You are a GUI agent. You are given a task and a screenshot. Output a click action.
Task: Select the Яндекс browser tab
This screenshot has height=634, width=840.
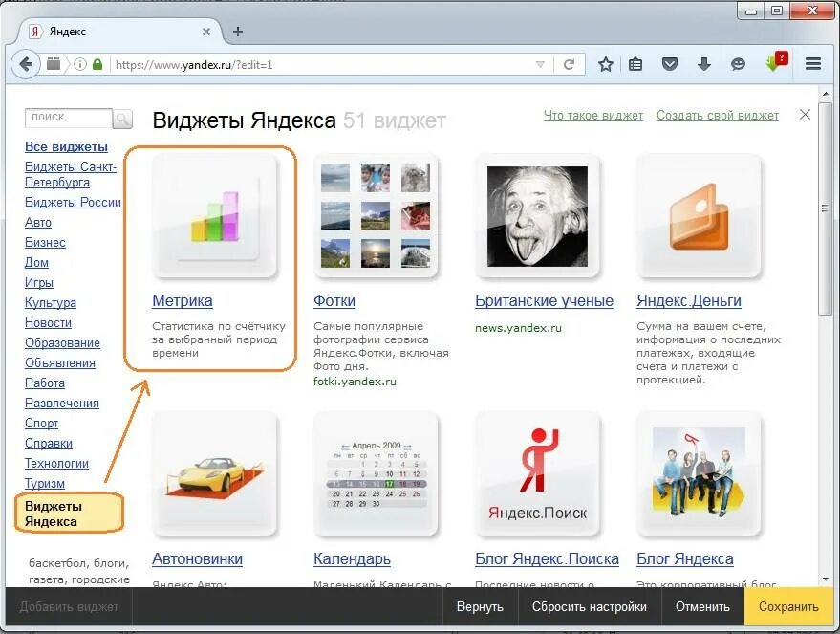(118, 32)
